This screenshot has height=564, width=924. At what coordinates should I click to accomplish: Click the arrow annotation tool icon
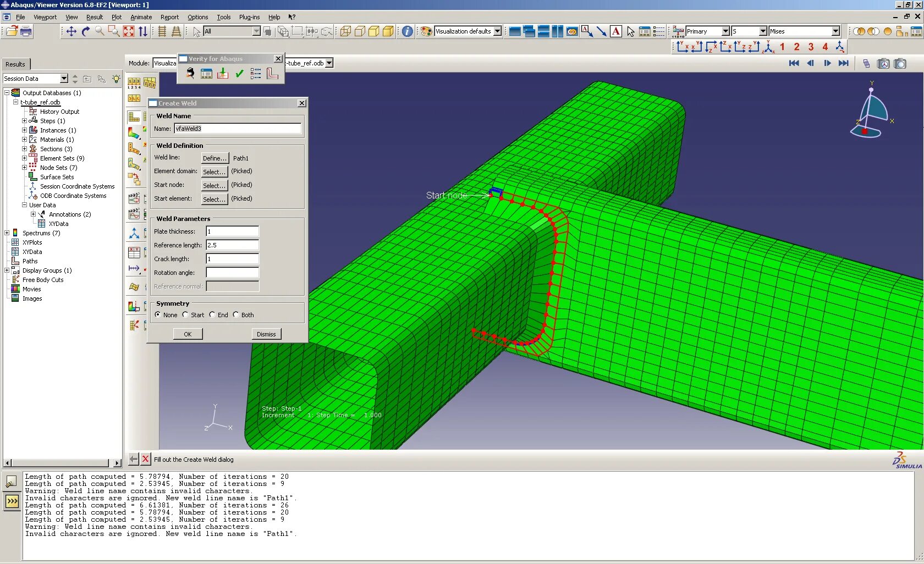tap(601, 31)
